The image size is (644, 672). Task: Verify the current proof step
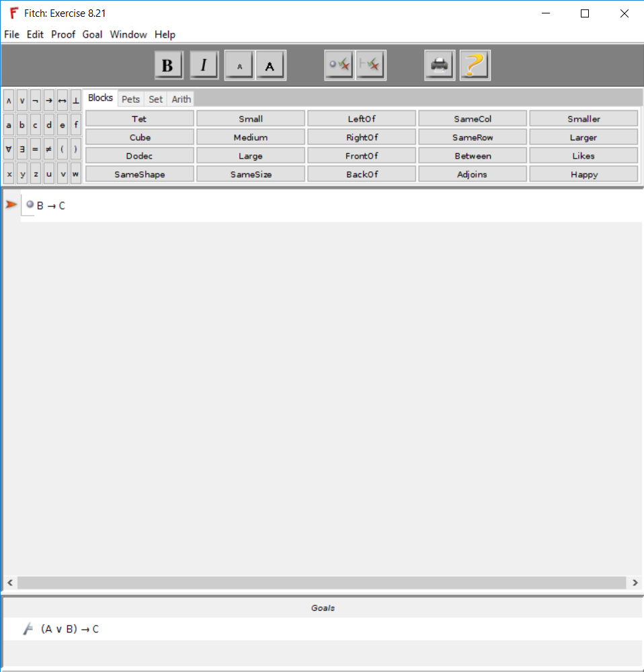coord(339,65)
